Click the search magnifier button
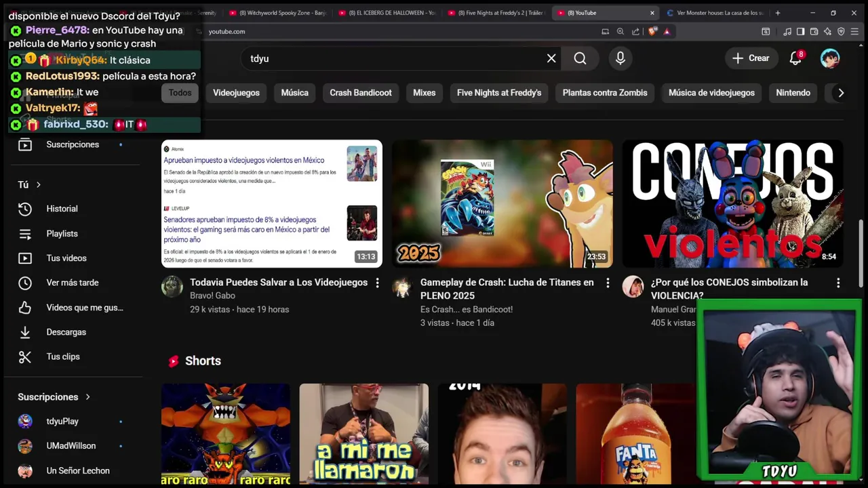This screenshot has height=488, width=868. pyautogui.click(x=580, y=58)
